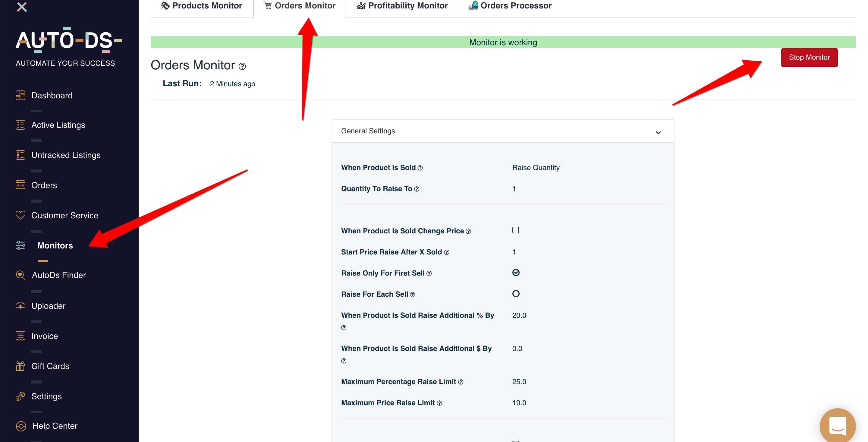868x442 pixels.
Task: Open Active Listings from the sidebar
Action: [x=58, y=125]
